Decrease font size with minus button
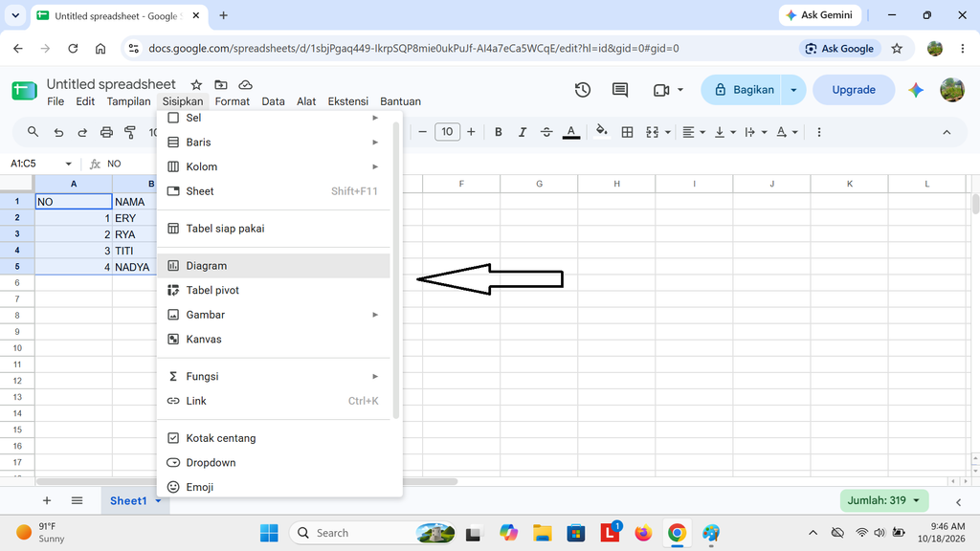This screenshot has width=980, height=551. (x=422, y=132)
